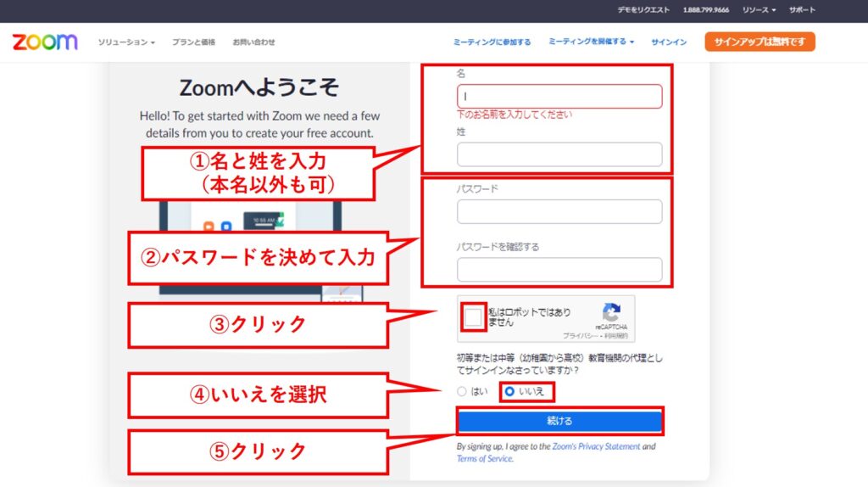Click デモをリクエスト in the top bar
Screen dimensions: 868x487
(x=643, y=10)
